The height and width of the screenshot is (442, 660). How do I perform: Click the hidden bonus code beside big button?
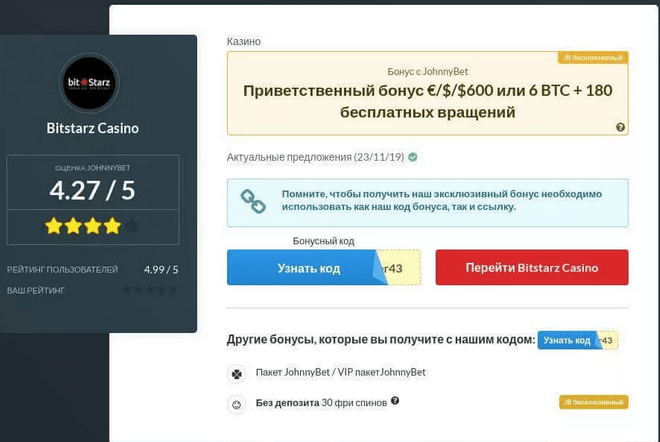coord(400,268)
